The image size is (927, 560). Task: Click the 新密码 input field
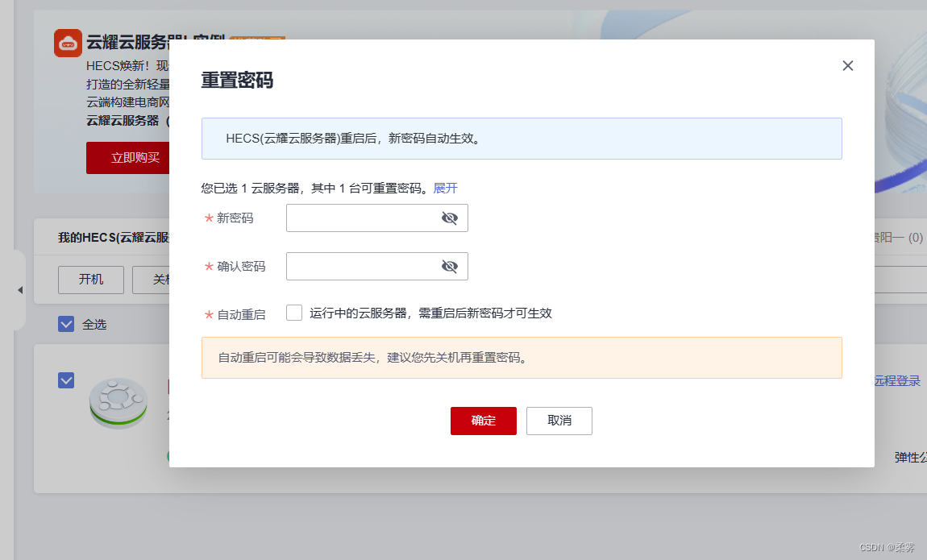click(376, 218)
